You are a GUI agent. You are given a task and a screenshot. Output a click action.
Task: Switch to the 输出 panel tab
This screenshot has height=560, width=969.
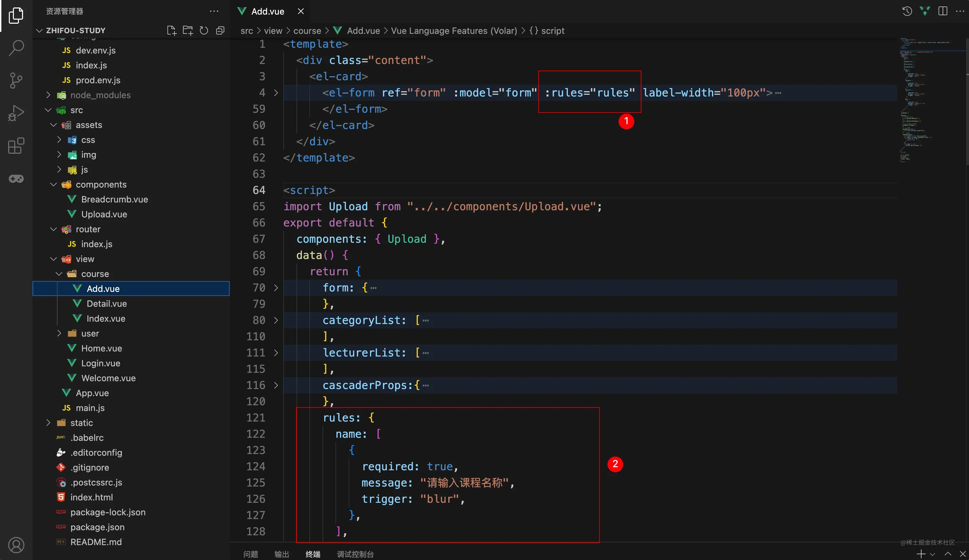coord(282,554)
